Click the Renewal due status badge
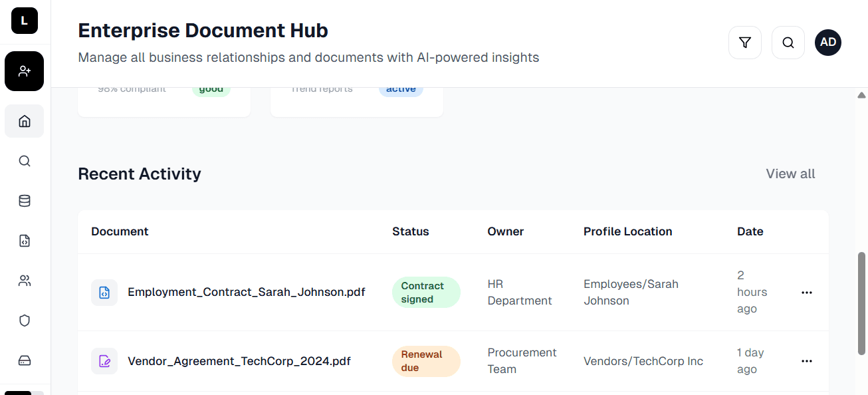Viewport: 868px width, 395px height. [425, 360]
